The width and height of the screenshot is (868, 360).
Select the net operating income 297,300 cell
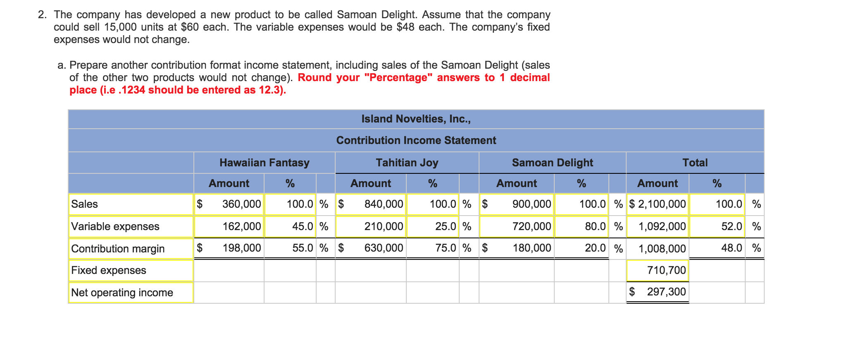[x=658, y=292]
